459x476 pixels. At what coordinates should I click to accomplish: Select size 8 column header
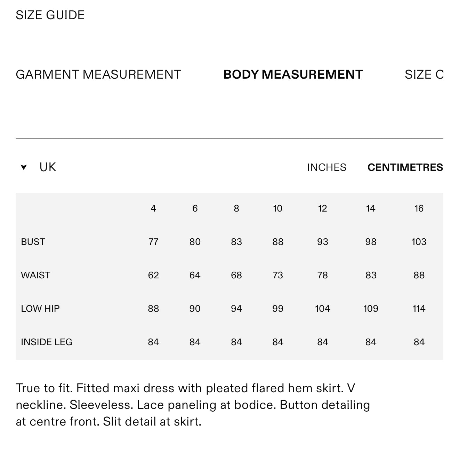[x=236, y=208]
